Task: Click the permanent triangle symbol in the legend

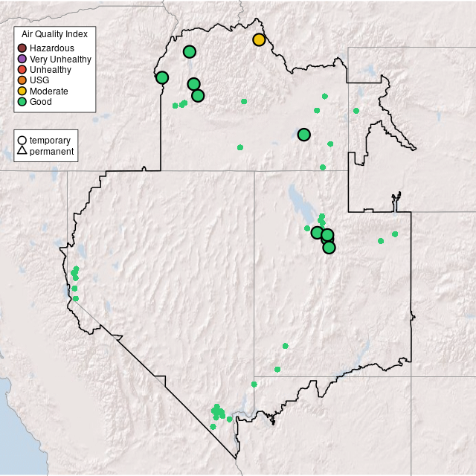Action: (x=22, y=151)
